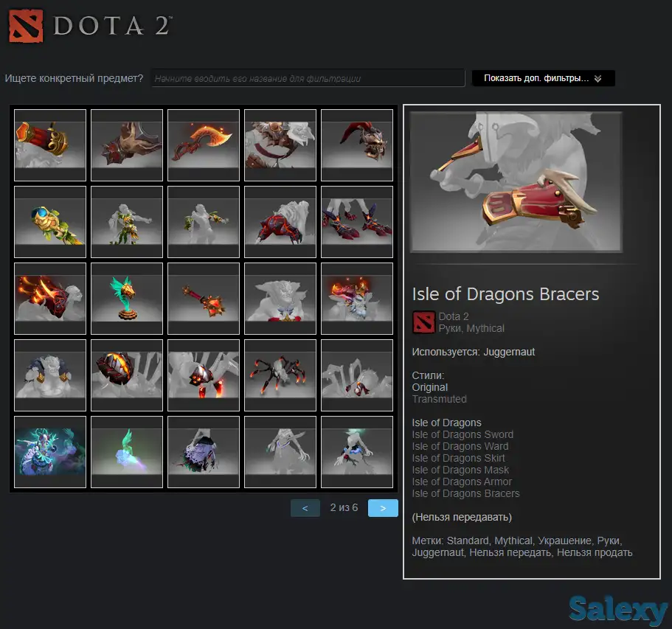Select the grey hero with leafy arm bracers
The image size is (672, 629).
pos(204,221)
